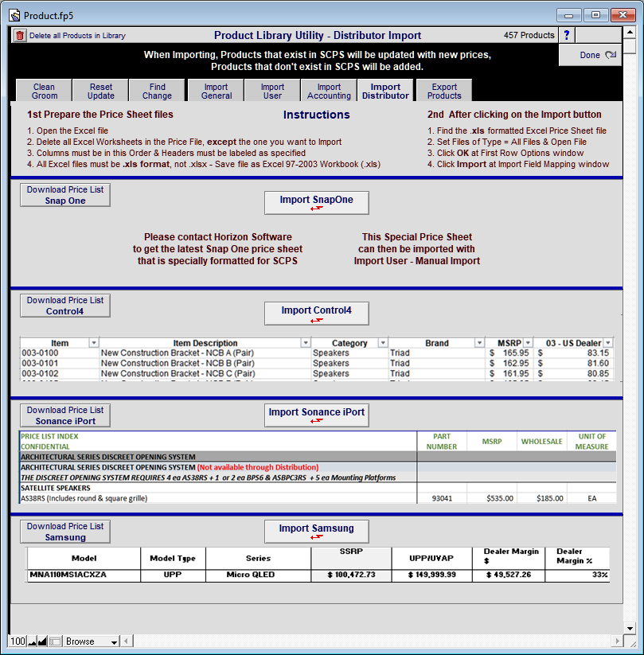The height and width of the screenshot is (655, 644).
Task: Open the Item Description filter dropdown
Action: pyautogui.click(x=306, y=343)
